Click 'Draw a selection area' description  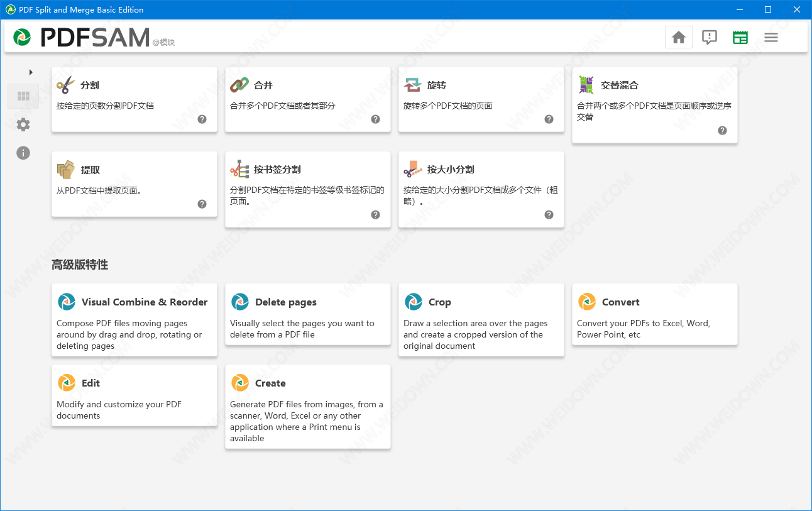tap(476, 334)
